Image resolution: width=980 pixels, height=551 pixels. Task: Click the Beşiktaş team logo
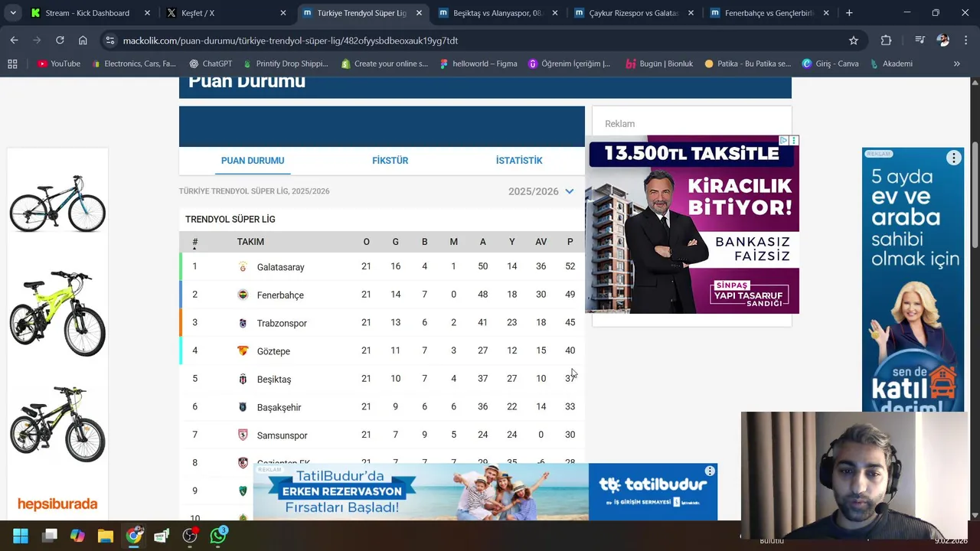(243, 379)
